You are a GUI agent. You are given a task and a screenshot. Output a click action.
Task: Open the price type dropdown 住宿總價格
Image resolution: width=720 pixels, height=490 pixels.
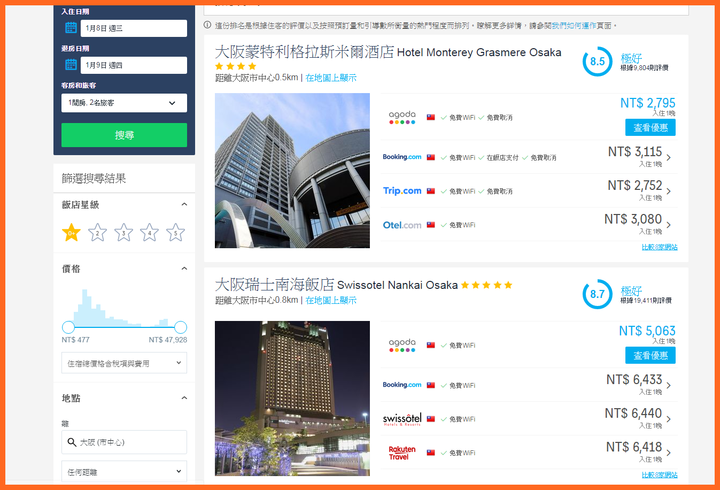124,363
